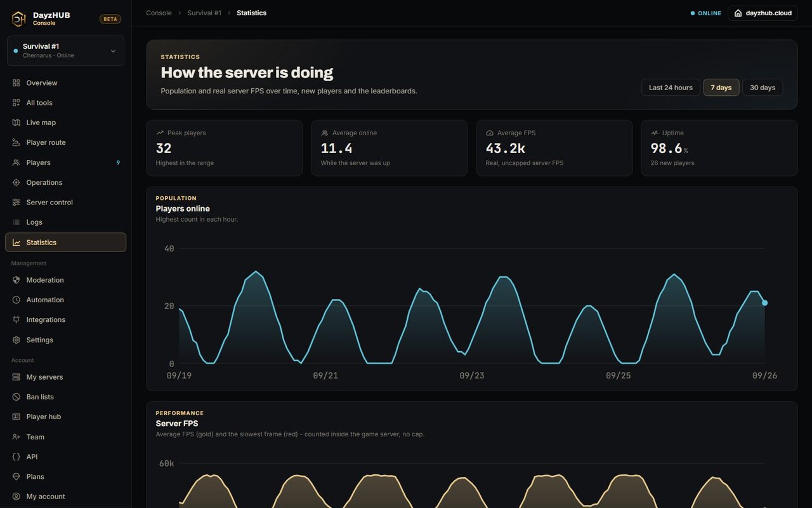Image resolution: width=812 pixels, height=508 pixels.
Task: Click the Logs list icon
Action: (16, 222)
